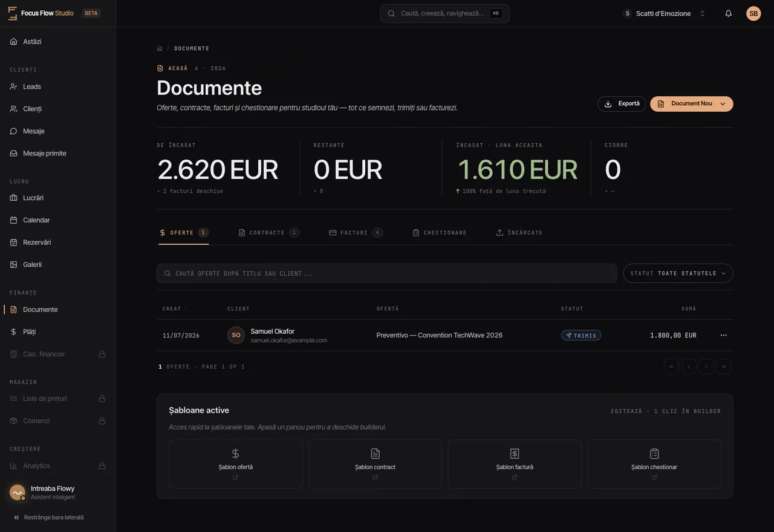Open Plăți in the sidebar
This screenshot has width=774, height=532.
pyautogui.click(x=57, y=332)
